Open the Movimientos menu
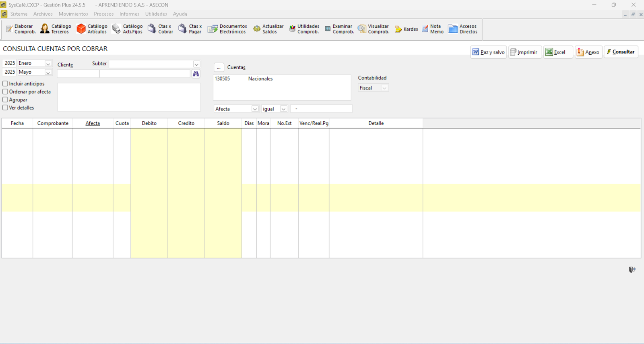This screenshot has height=344, width=644. tap(73, 14)
